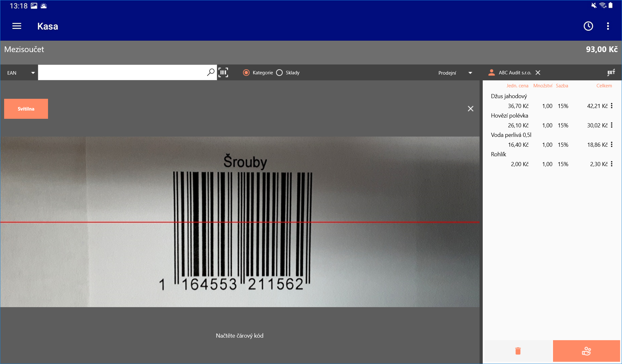Screen dimensions: 622x364
Task: Tap the battery status icon
Action: point(611,5)
